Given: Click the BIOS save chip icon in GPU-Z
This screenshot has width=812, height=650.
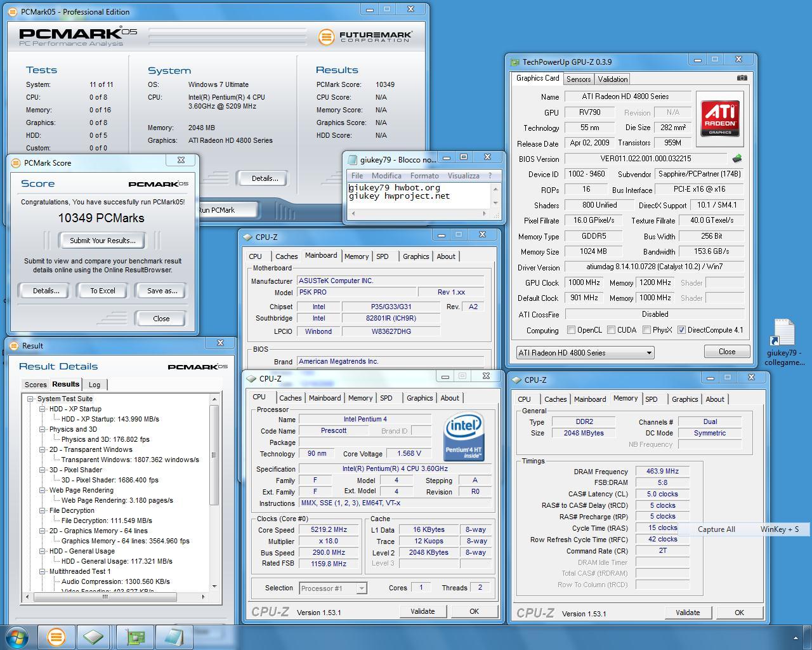Looking at the screenshot, I should tap(737, 158).
